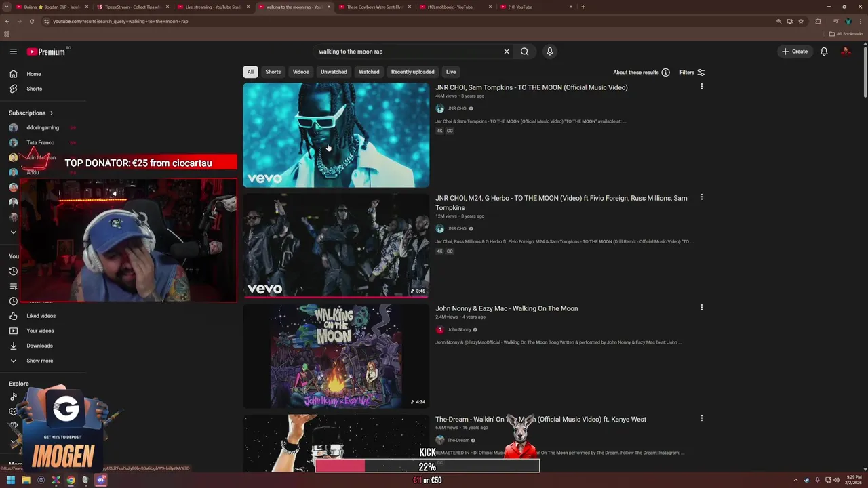Open the TO THE MOON drill remix thumbnail

coord(336,245)
